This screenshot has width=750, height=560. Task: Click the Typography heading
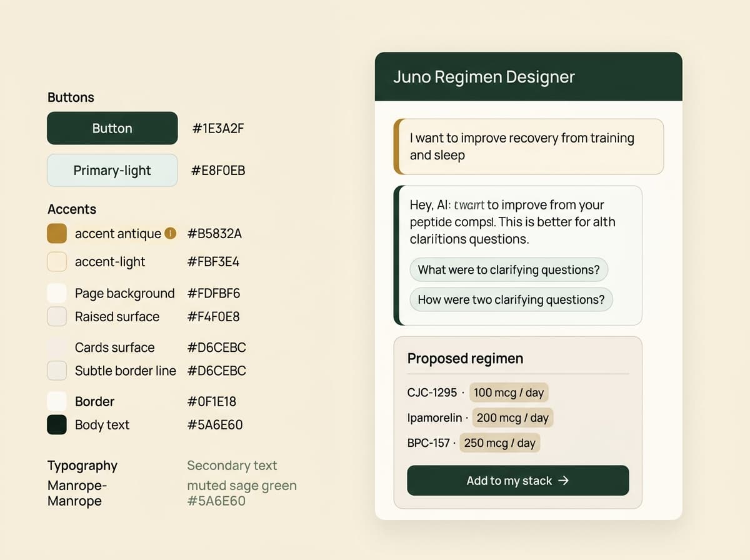click(x=82, y=466)
